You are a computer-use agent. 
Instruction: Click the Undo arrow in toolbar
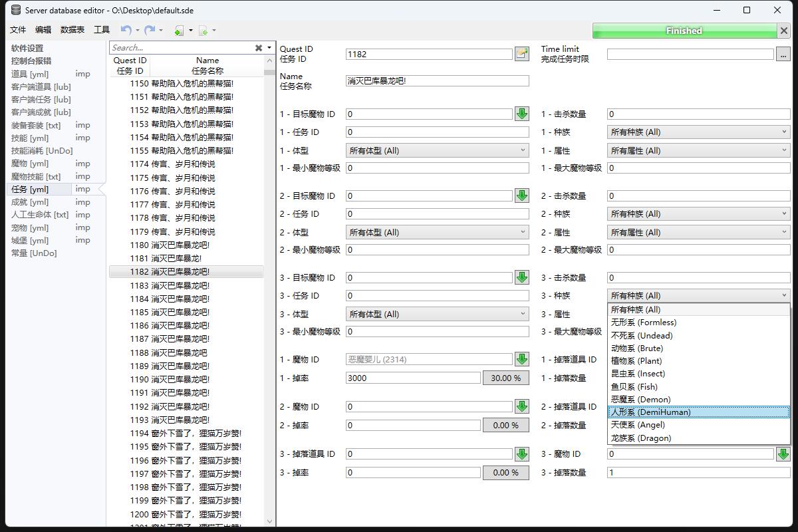(x=126, y=30)
